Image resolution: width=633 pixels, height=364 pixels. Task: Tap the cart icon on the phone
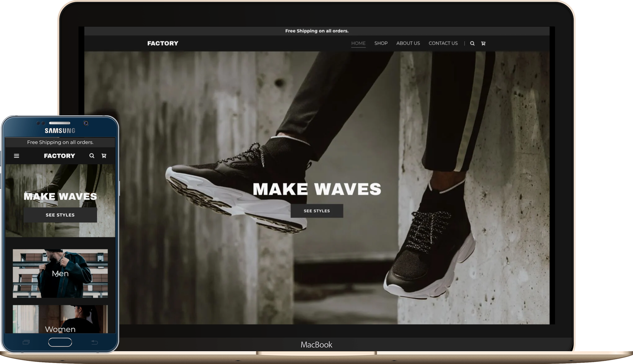104,156
